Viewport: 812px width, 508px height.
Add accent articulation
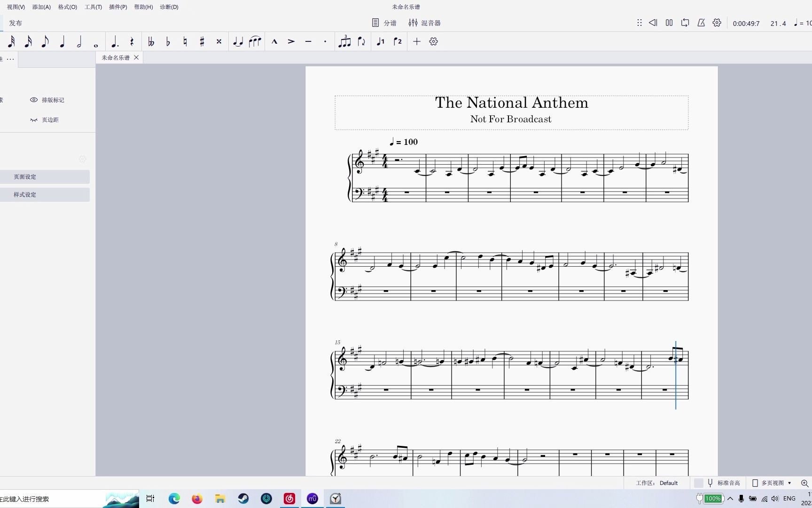(x=291, y=42)
